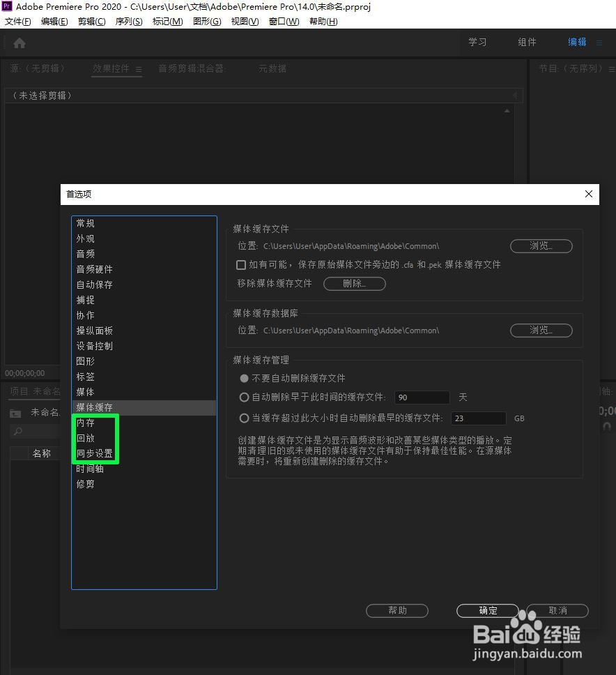Select 设备控制 in preferences list
Viewport: 616px width, 675px height.
[x=144, y=346]
